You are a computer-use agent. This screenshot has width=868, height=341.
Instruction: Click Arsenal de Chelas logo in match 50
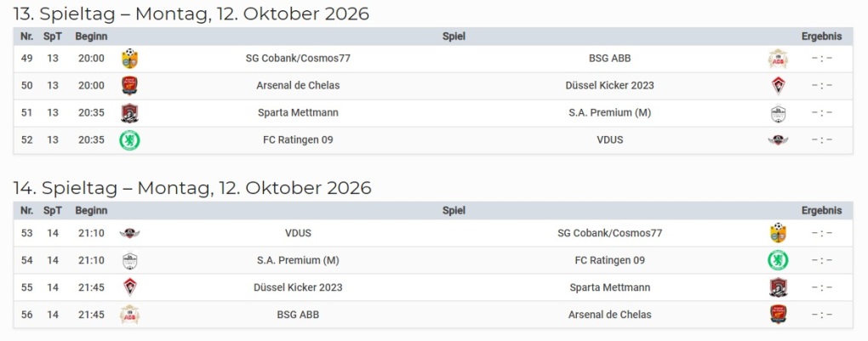(129, 86)
